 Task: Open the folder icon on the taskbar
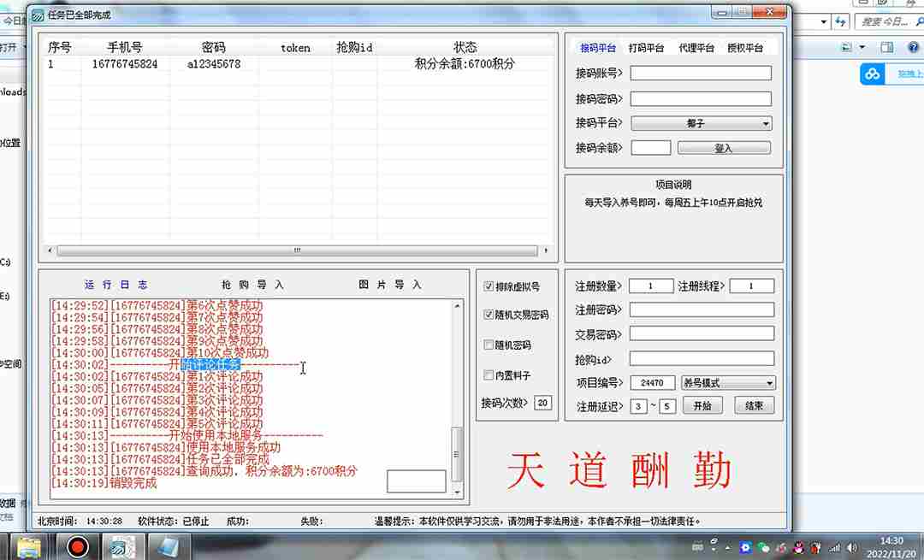[27, 548]
